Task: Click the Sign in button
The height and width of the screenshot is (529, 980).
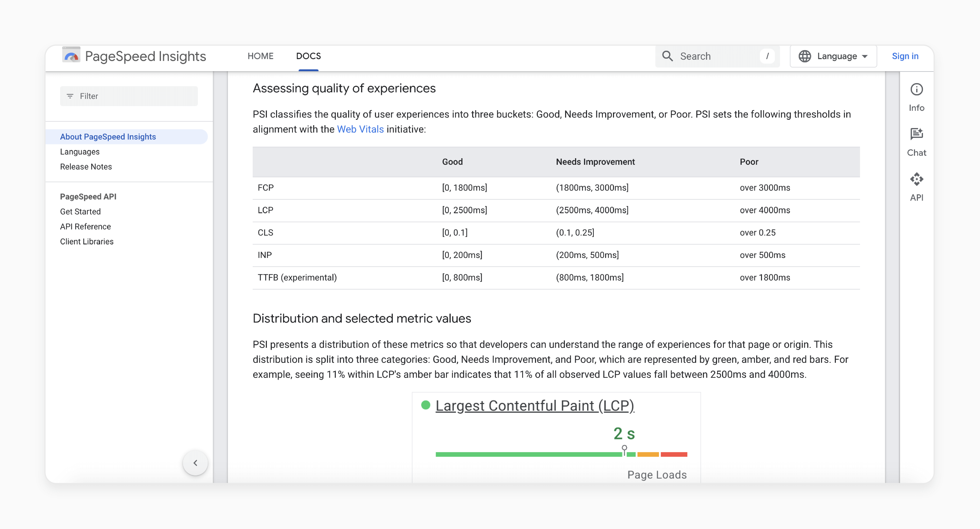Action: (905, 56)
